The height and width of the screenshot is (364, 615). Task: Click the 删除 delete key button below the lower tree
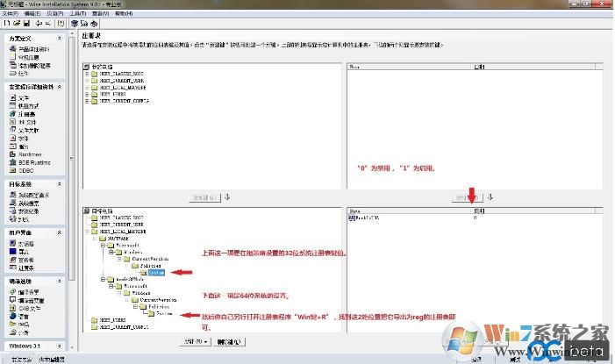[x=230, y=342]
